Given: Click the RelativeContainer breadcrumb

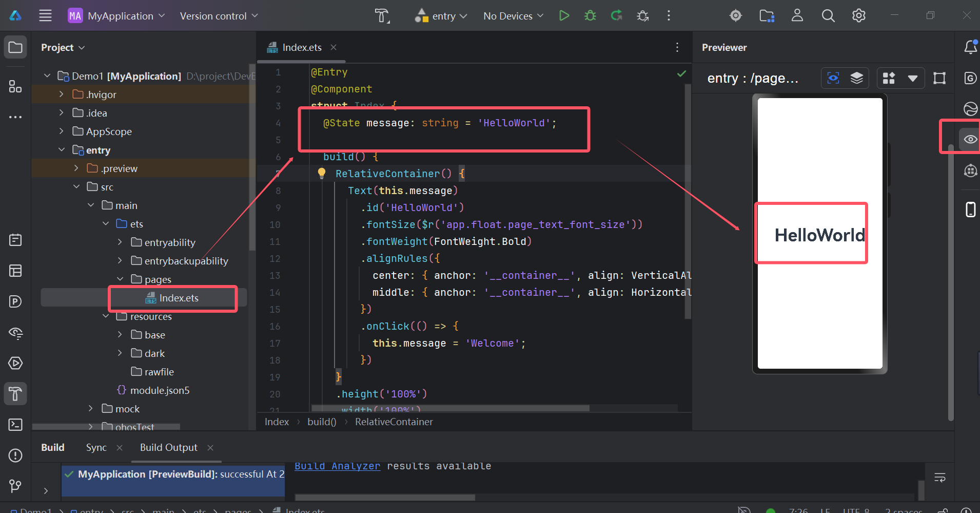Looking at the screenshot, I should (394, 422).
